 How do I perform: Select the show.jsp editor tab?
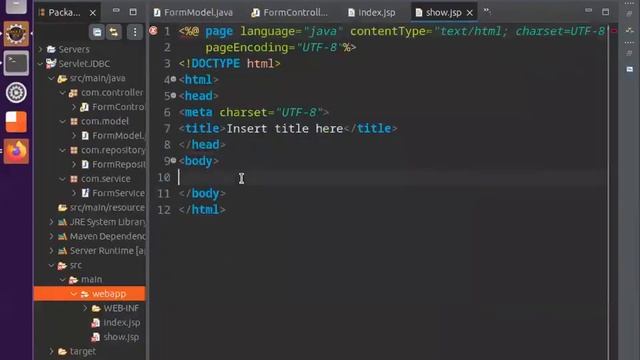(439, 13)
